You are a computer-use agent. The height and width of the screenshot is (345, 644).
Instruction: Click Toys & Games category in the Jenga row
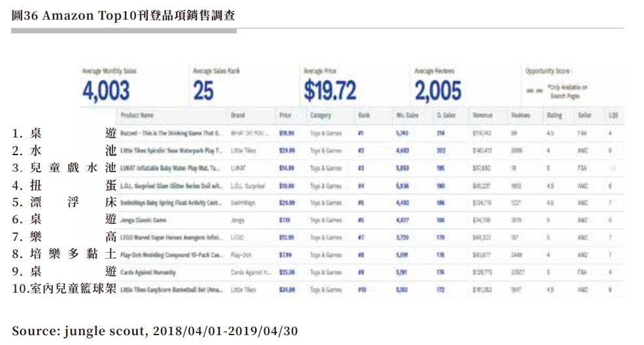point(326,220)
